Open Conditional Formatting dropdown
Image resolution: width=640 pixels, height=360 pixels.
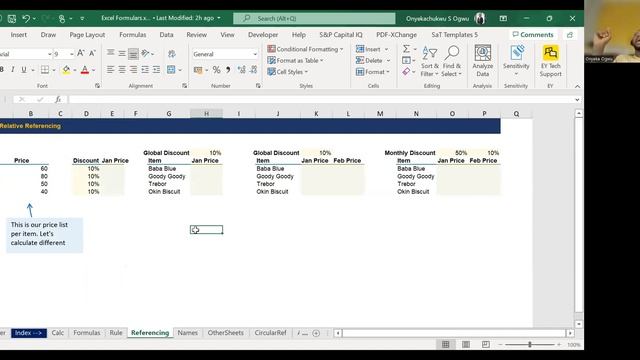point(305,49)
